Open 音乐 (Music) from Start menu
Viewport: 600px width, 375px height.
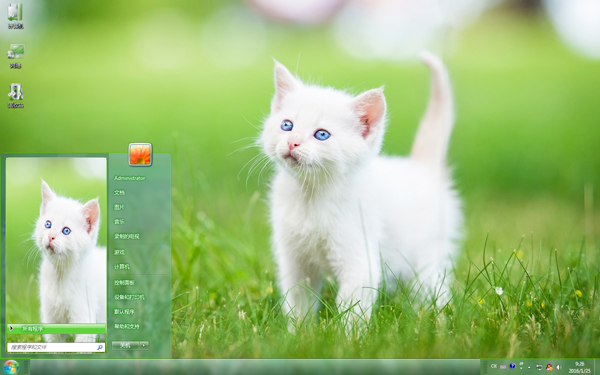click(x=119, y=222)
